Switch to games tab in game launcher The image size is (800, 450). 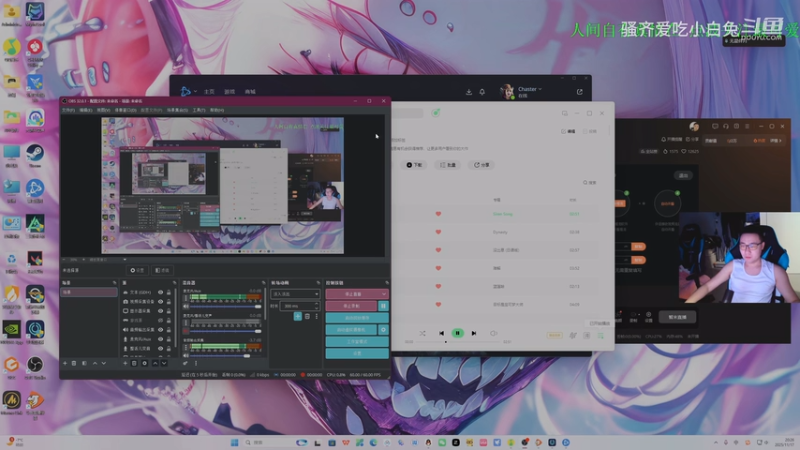(230, 92)
